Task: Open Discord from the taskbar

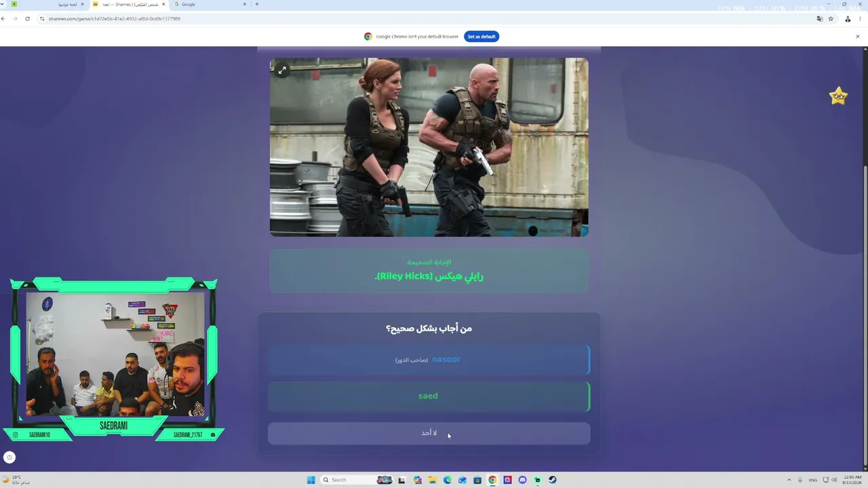Action: [x=522, y=480]
